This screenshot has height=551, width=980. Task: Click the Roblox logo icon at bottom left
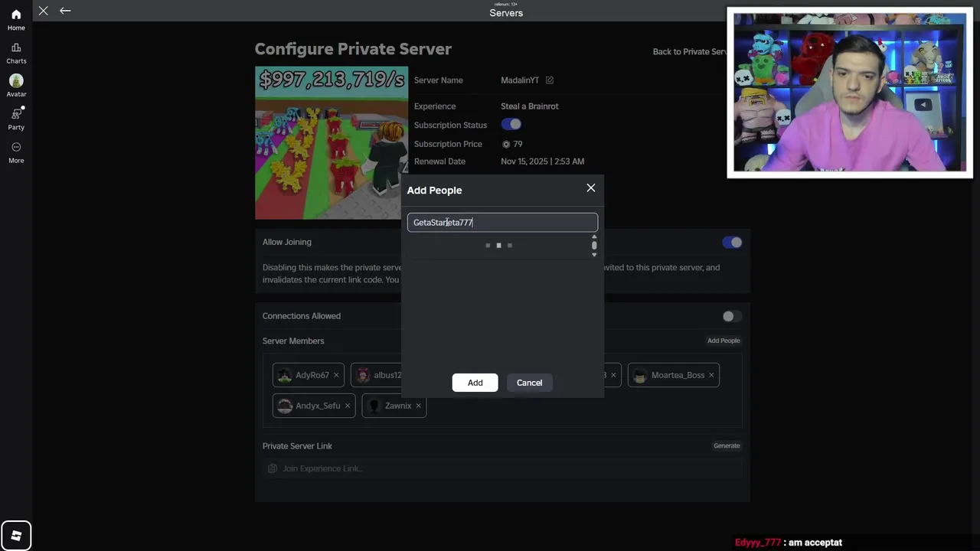pyautogui.click(x=16, y=536)
